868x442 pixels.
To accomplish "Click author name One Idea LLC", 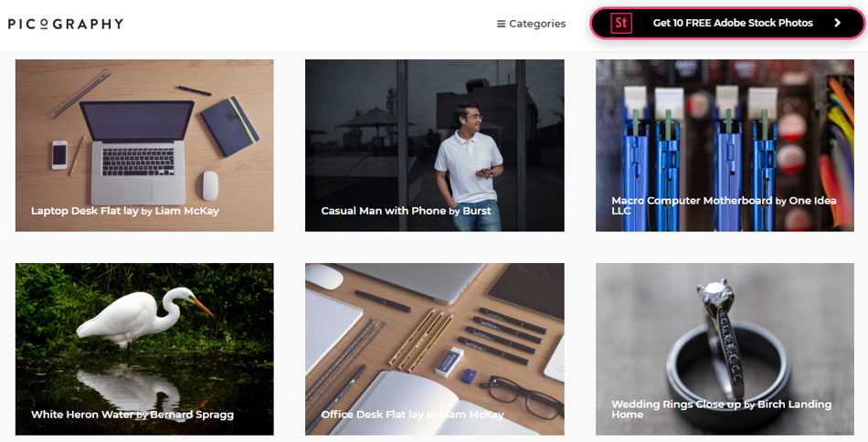I will (724, 205).
